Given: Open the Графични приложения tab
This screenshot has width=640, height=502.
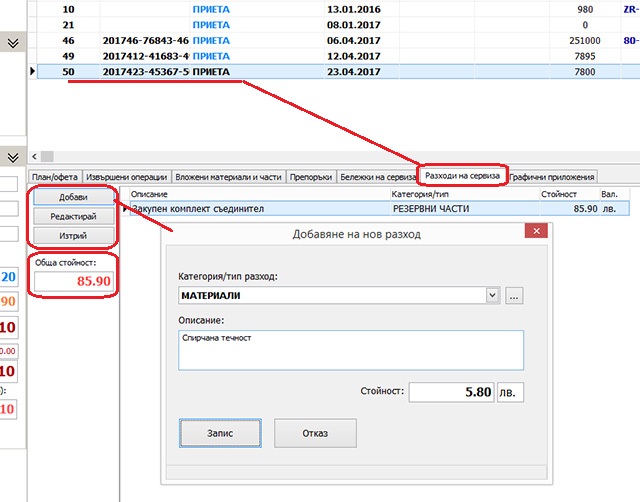Looking at the screenshot, I should pos(552,177).
